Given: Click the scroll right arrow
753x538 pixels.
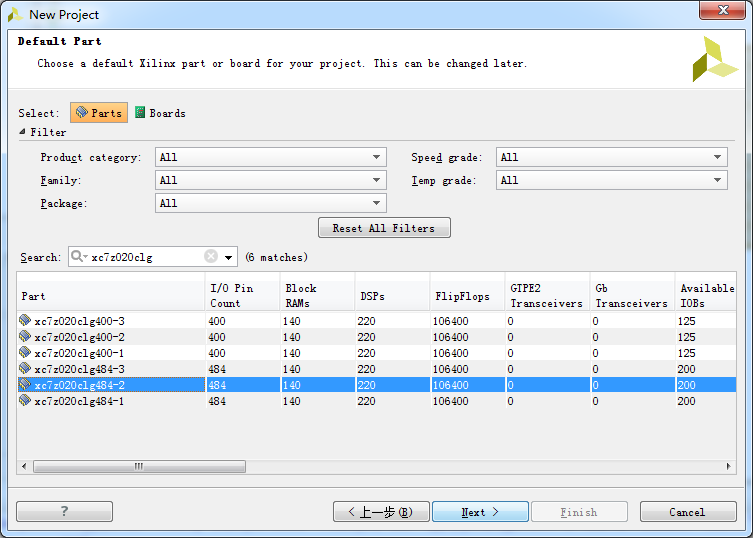Looking at the screenshot, I should pos(729,466).
